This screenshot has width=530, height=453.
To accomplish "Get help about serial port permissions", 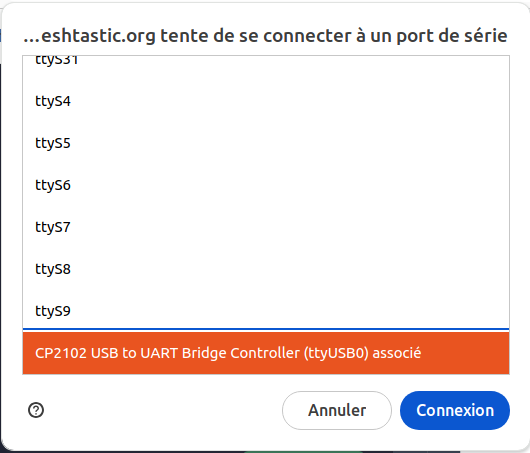I will click(x=36, y=410).
